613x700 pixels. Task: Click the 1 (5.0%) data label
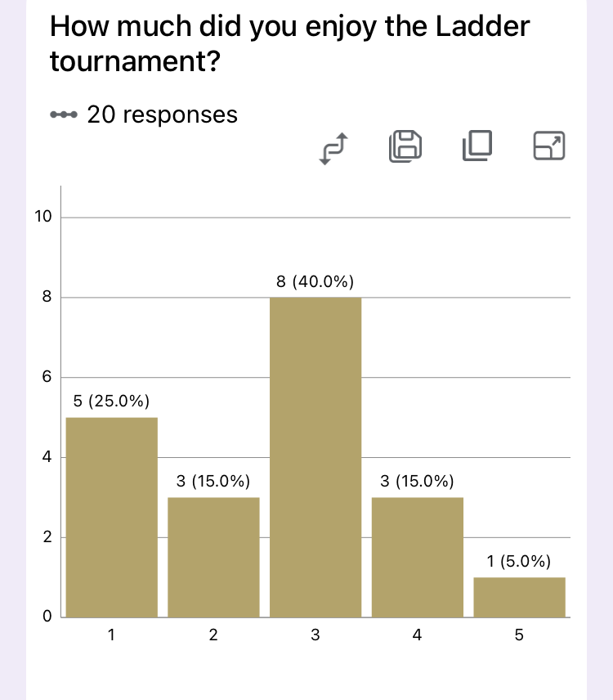tap(518, 561)
